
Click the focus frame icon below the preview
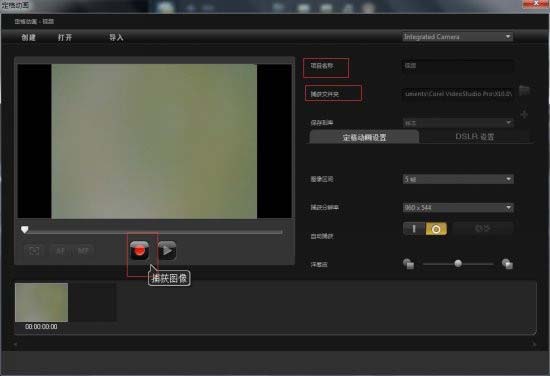[x=33, y=250]
